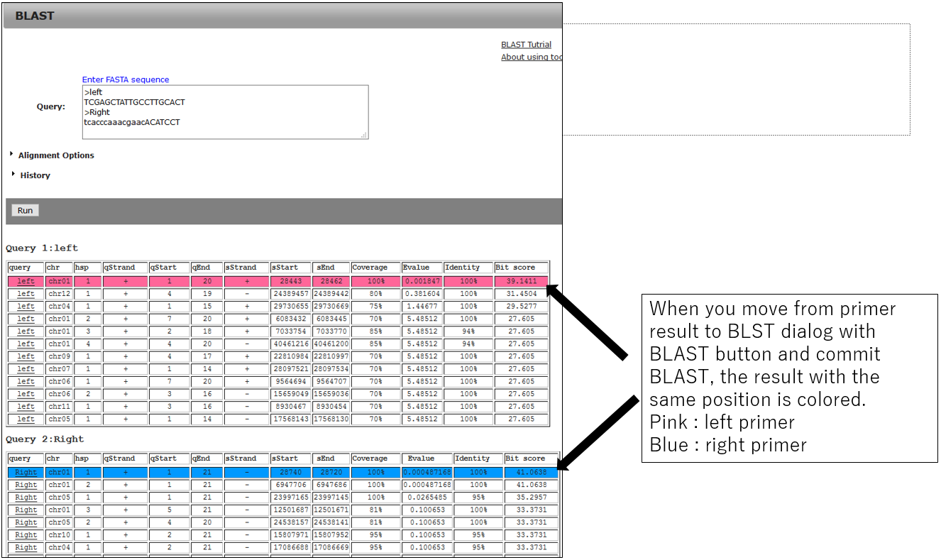Click the sEnd value 17086669
The width and height of the screenshot is (941, 560).
point(331,548)
